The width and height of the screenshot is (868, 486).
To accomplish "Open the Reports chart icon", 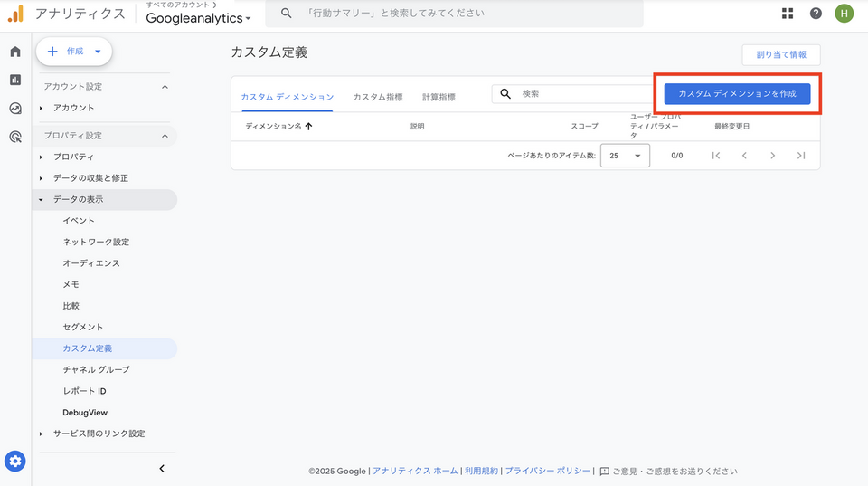I will (x=15, y=80).
